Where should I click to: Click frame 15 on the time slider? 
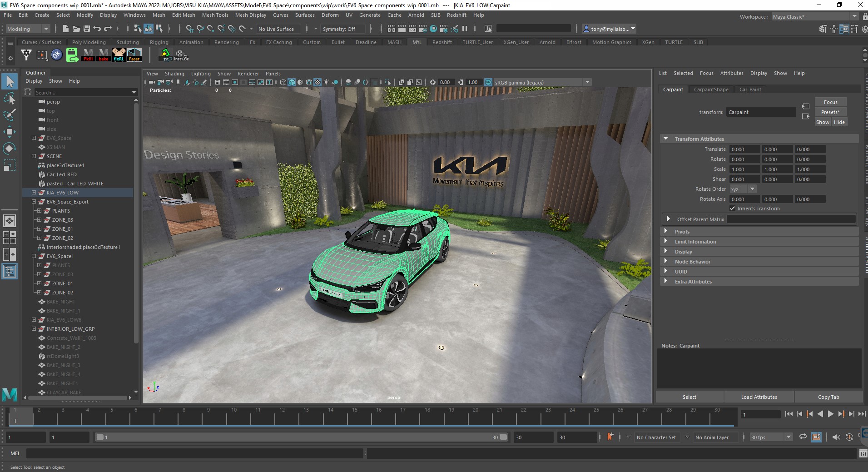355,416
